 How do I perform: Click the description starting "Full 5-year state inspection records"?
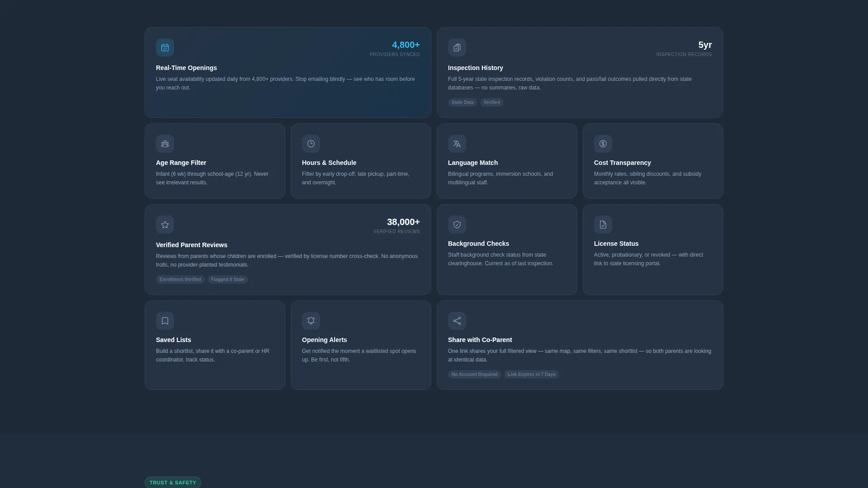tap(580, 84)
